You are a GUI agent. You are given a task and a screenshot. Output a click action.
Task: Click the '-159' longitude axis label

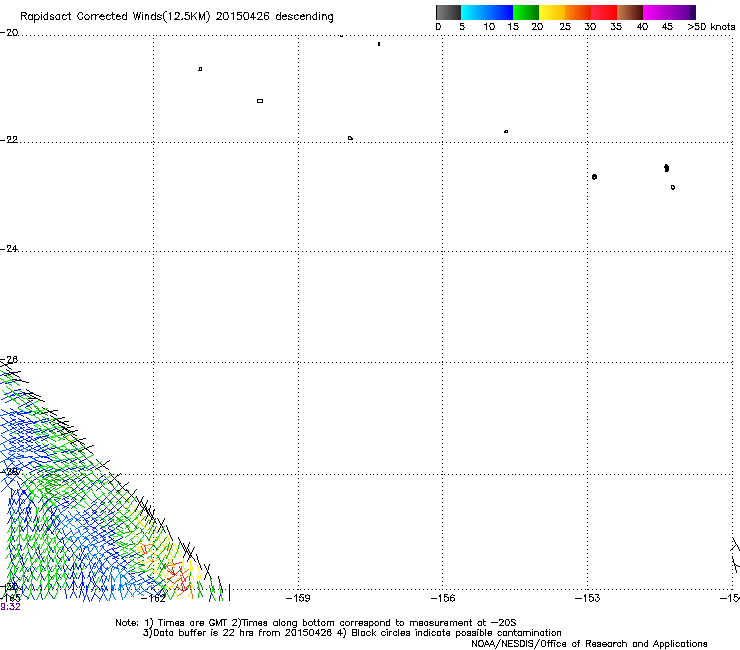pyautogui.click(x=298, y=599)
